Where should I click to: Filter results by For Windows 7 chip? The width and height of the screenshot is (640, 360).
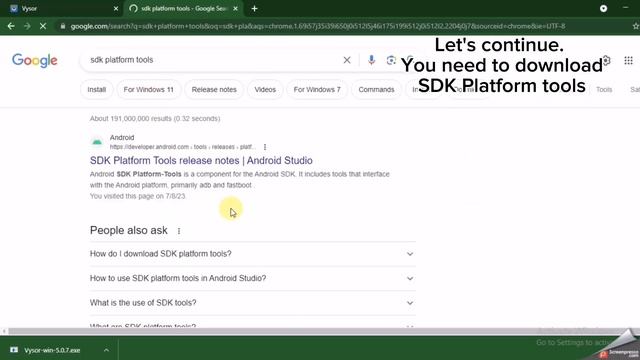317,89
